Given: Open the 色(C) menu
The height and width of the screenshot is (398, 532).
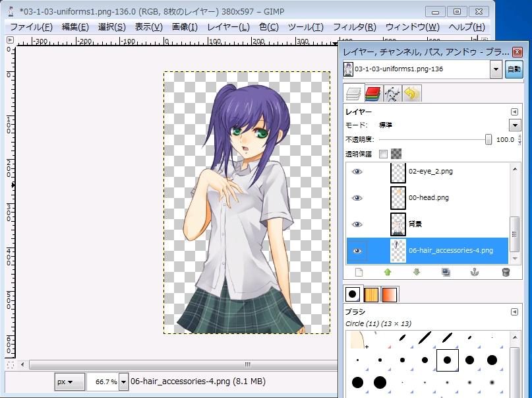Looking at the screenshot, I should [268, 27].
